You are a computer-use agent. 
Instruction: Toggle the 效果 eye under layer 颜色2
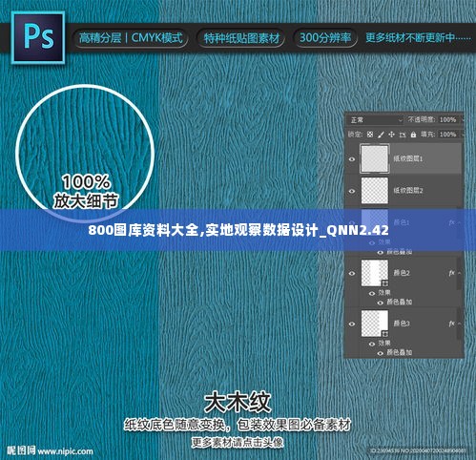(372, 293)
